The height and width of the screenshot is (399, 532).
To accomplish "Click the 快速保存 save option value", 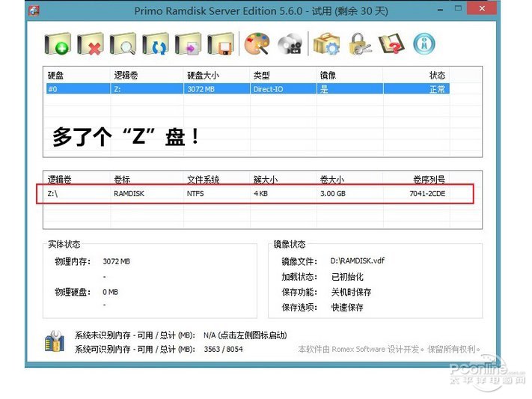I will coord(347,308).
